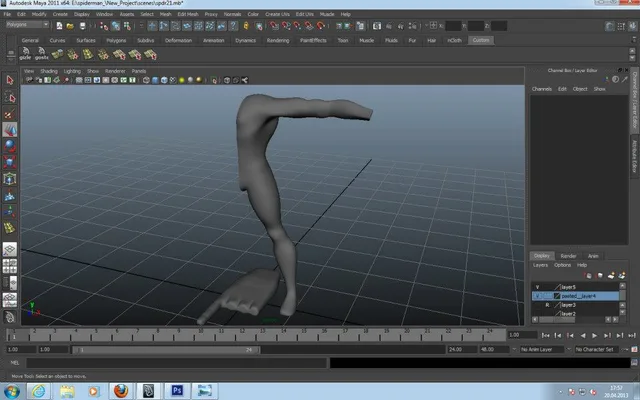The image size is (640, 400).
Task: Choose the Paint Selection tool
Action: tap(10, 114)
